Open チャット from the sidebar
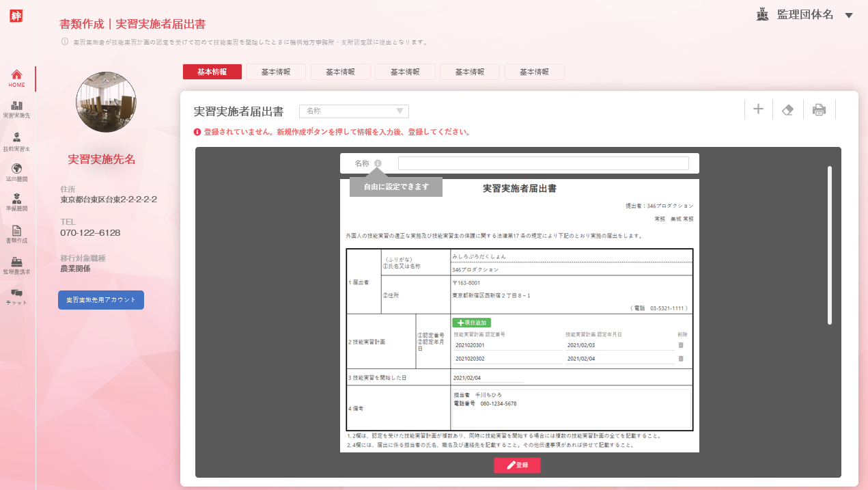 [17, 296]
